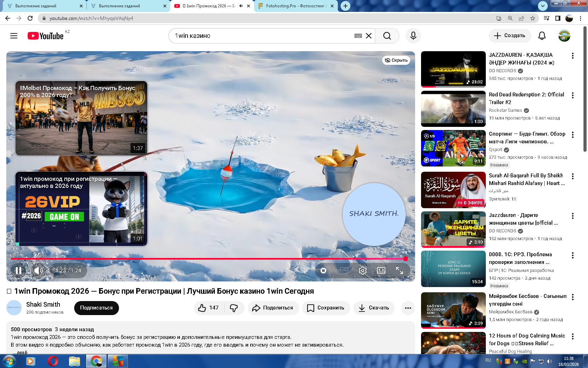This screenshot has height=368, width=588.
Task: Launch Opera from the taskbar
Action: coord(53,361)
